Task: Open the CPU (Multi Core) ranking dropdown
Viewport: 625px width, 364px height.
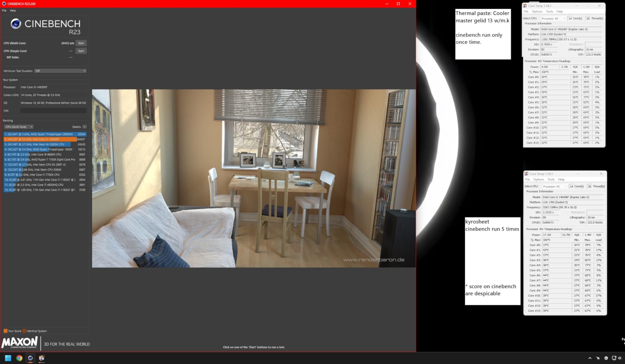Action: (19, 127)
